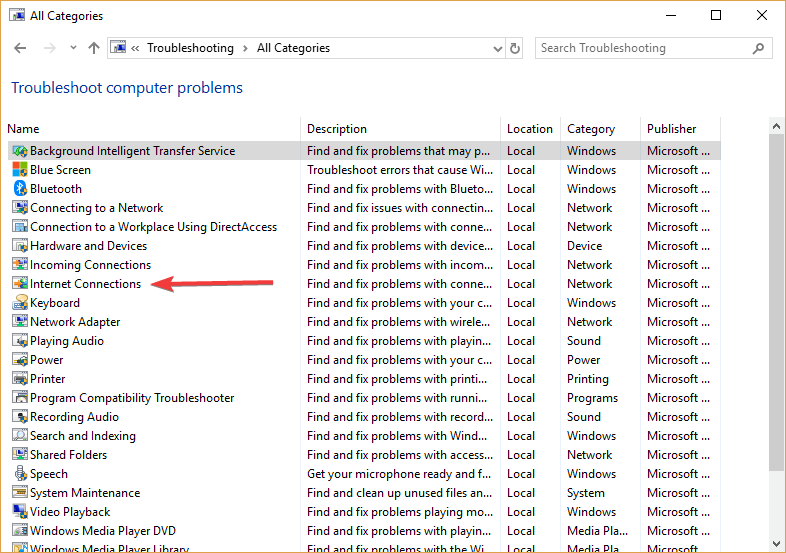Minimize the All Categories window

tap(671, 15)
